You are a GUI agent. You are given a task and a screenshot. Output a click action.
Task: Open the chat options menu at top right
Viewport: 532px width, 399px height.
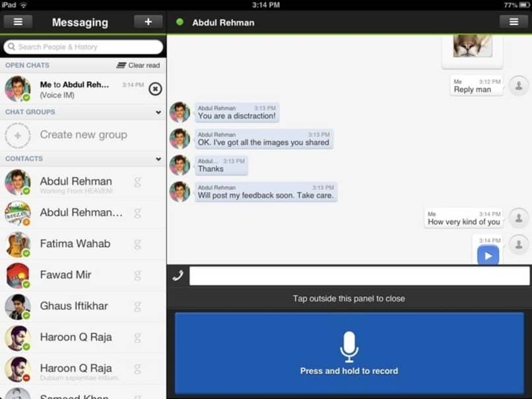[514, 22]
